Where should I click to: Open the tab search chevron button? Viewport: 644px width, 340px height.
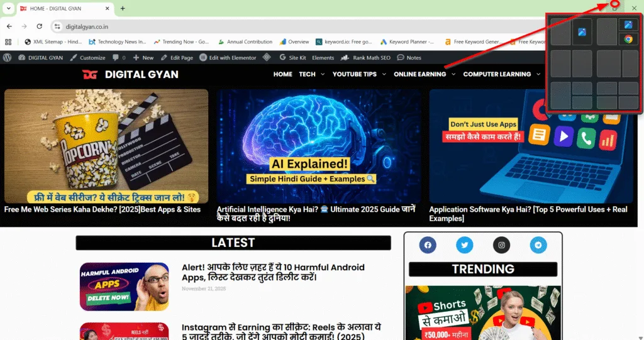point(9,8)
